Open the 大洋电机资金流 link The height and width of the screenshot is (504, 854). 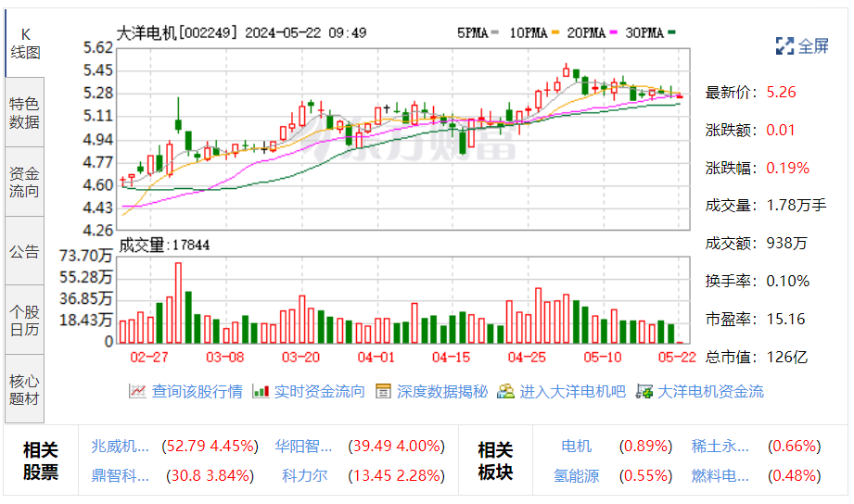coord(711,391)
